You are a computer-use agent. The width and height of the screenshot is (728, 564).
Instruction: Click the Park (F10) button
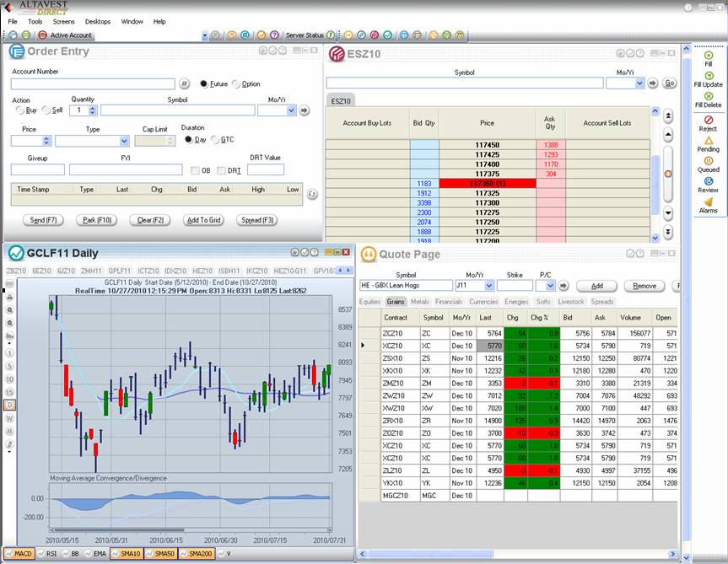pos(96,220)
